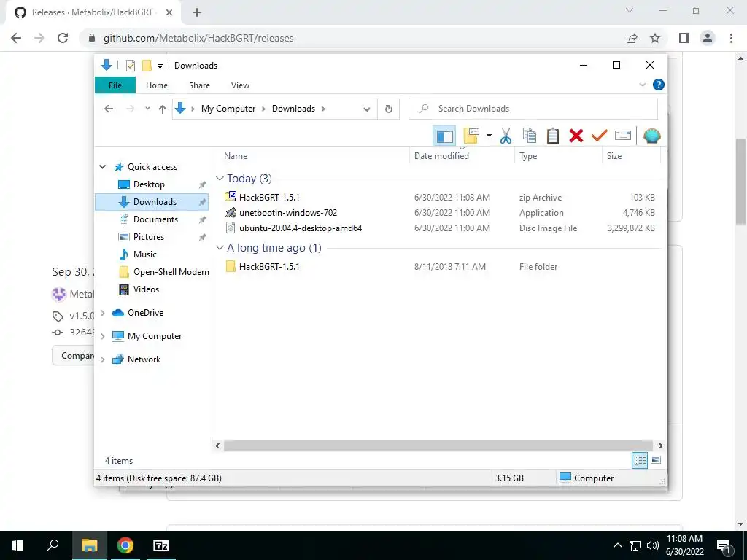
Task: Go up one level with the up arrow
Action: click(x=163, y=109)
